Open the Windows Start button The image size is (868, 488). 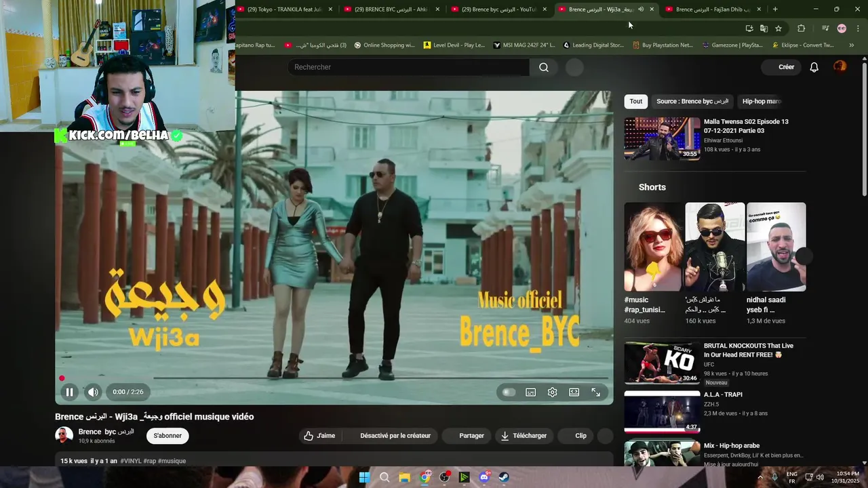[x=364, y=477]
